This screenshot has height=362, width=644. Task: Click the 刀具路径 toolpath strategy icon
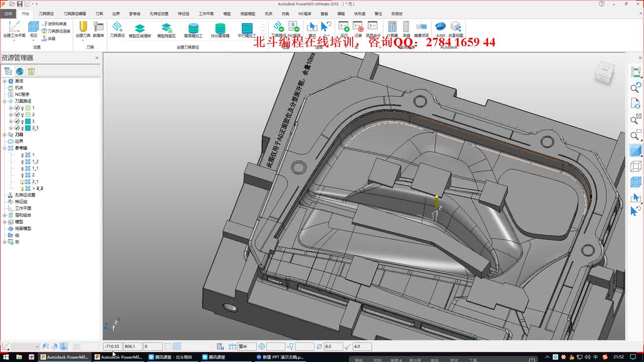(117, 27)
